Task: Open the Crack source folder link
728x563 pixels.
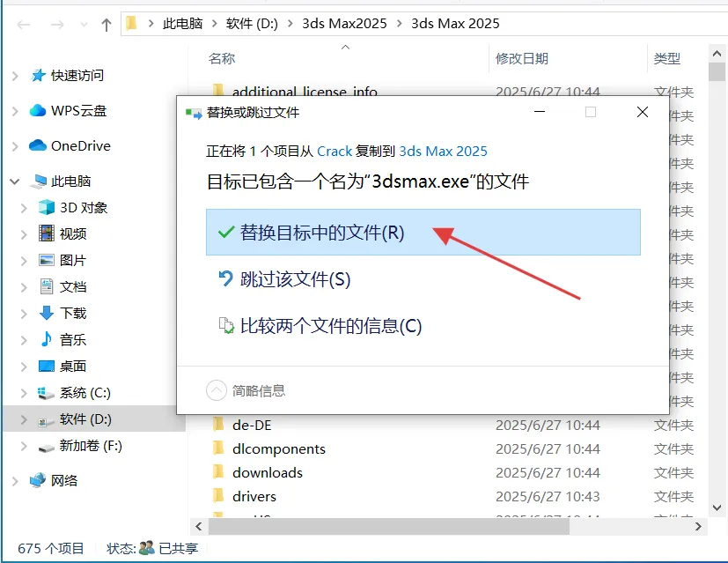Action: [x=335, y=152]
